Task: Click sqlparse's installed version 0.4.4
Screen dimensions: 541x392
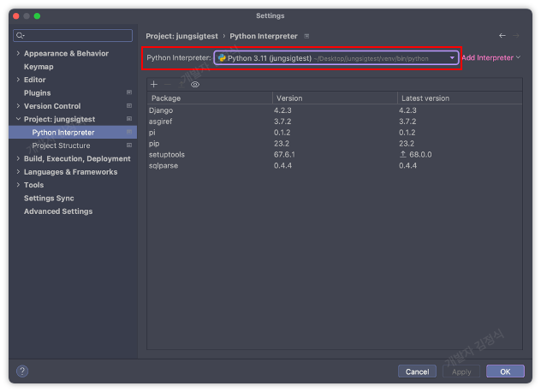Action: click(282, 166)
